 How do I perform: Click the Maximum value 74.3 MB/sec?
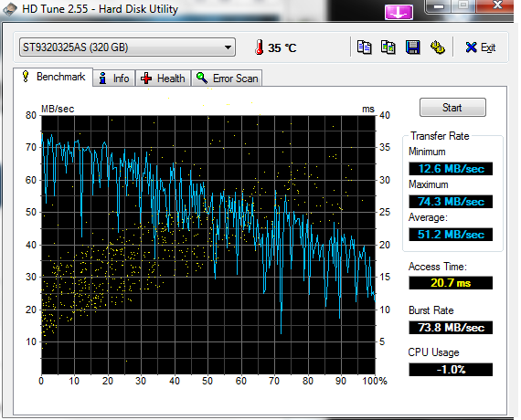tap(451, 202)
